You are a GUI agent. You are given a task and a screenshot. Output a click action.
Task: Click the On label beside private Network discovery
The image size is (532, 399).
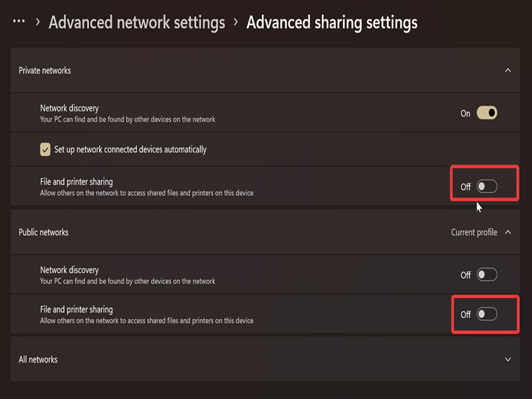tap(465, 113)
